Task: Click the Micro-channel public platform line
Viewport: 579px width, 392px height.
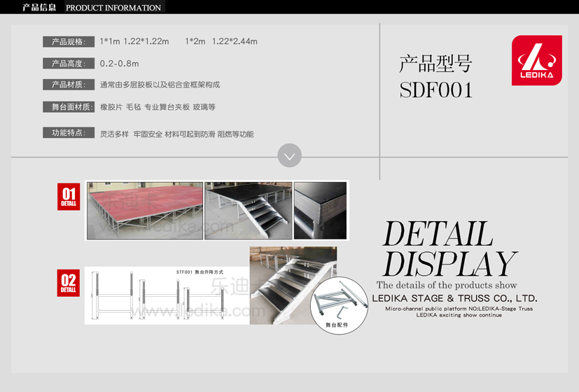Action: point(459,309)
